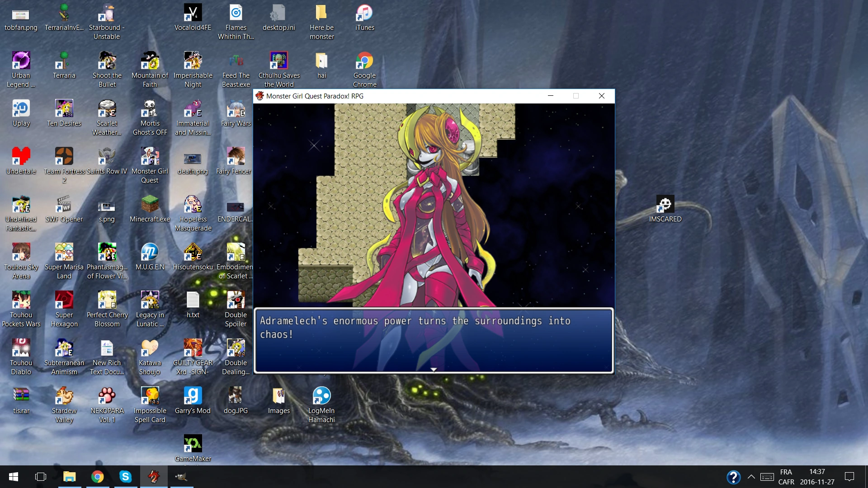Click the IMSCARED desktop icon
868x488 pixels.
pyautogui.click(x=665, y=205)
